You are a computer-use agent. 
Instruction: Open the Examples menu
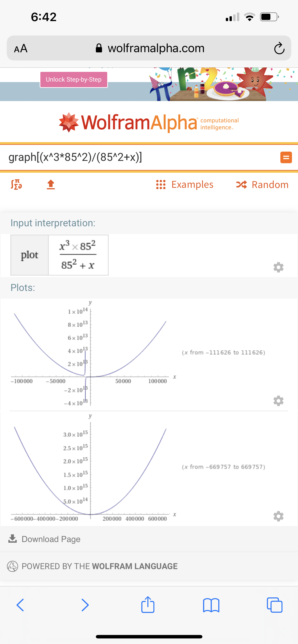[185, 185]
